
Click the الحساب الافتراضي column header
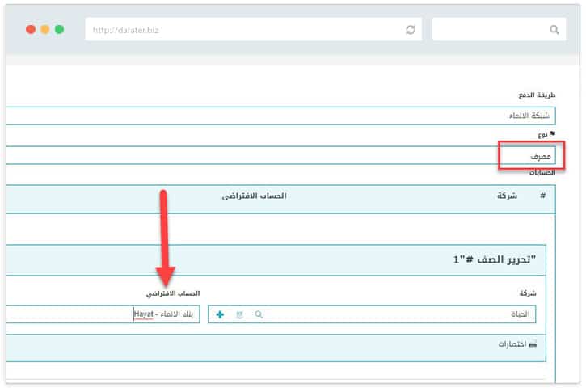click(254, 196)
